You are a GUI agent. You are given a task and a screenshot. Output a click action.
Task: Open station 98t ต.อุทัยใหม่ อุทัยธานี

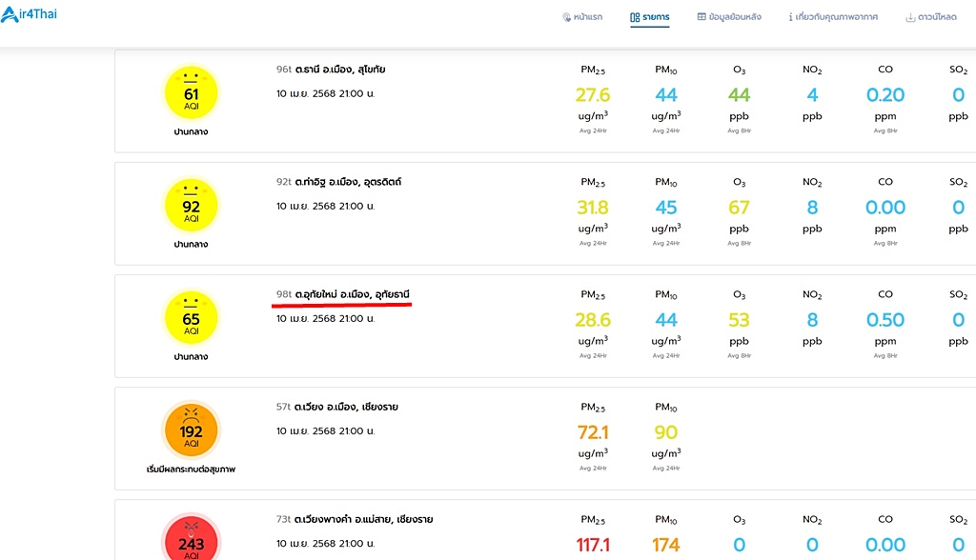[343, 294]
